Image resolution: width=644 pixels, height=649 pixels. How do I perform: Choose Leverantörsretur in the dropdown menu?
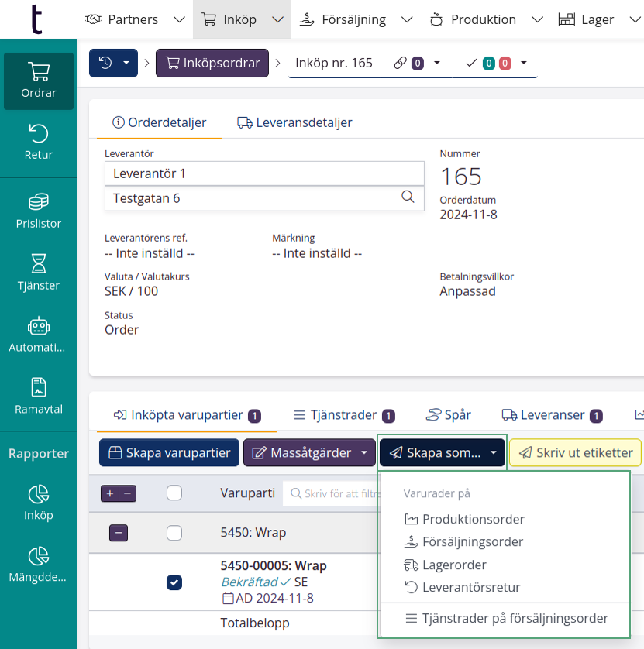click(470, 587)
